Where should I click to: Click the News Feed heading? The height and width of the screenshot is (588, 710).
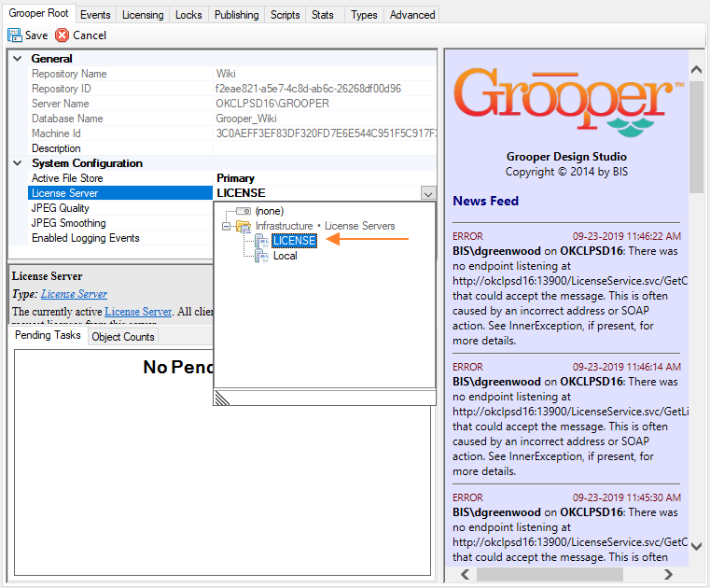485,201
